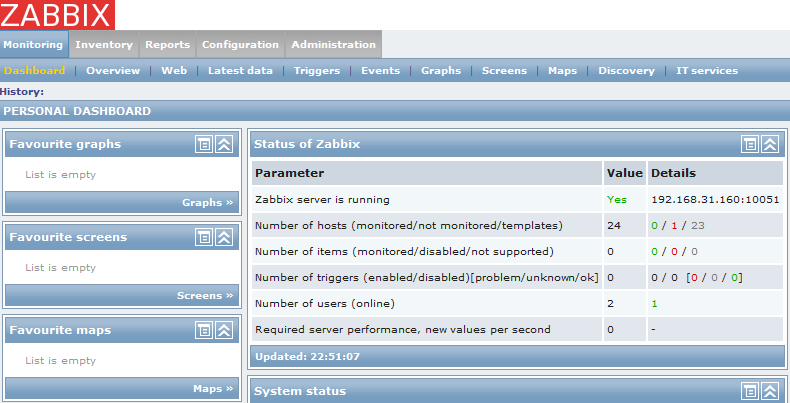Viewport: 790px width, 403px height.
Task: Collapse the System status widget
Action: (769, 391)
